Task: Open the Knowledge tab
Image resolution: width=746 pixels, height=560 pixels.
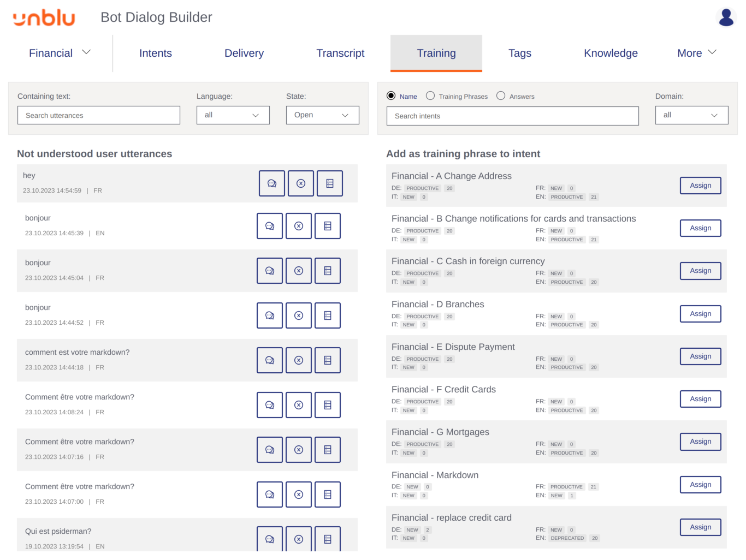Action: pos(611,53)
